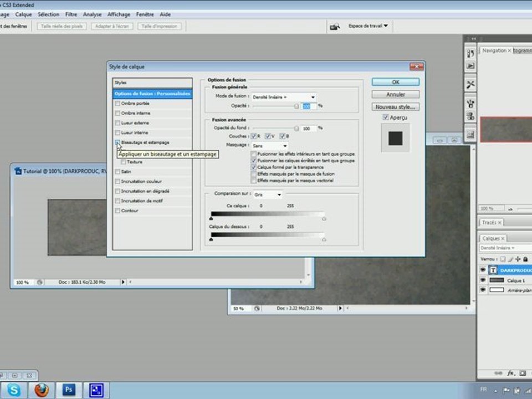Uncheck the R channel checkbox
This screenshot has width=532, height=399.
[253, 136]
